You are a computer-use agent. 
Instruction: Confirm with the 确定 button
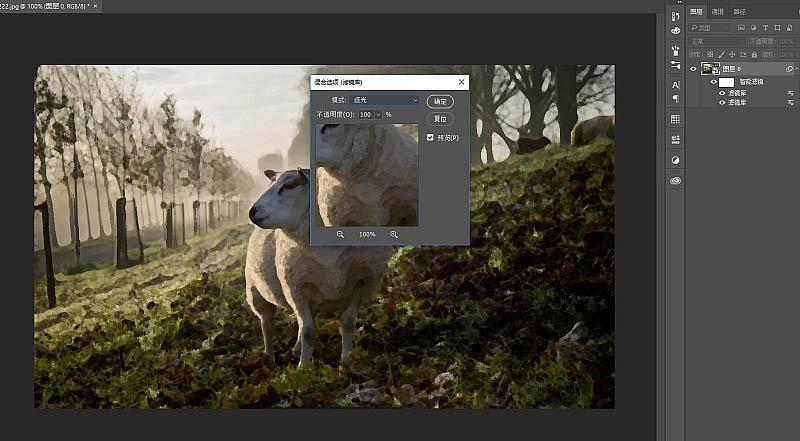(440, 102)
